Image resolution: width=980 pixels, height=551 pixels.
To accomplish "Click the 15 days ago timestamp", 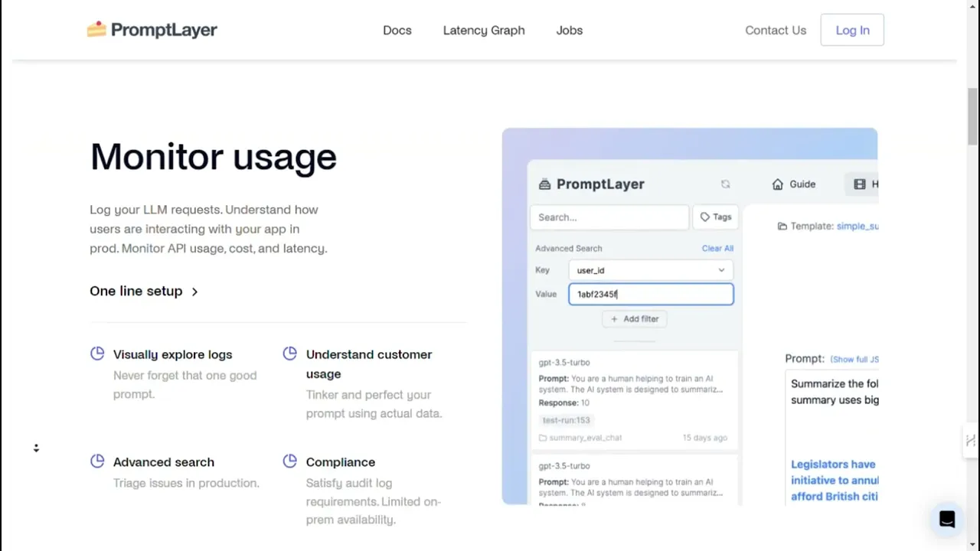I will click(x=704, y=438).
